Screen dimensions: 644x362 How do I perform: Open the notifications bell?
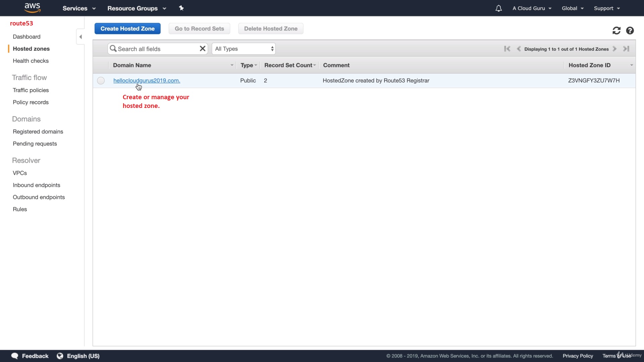coord(498,8)
